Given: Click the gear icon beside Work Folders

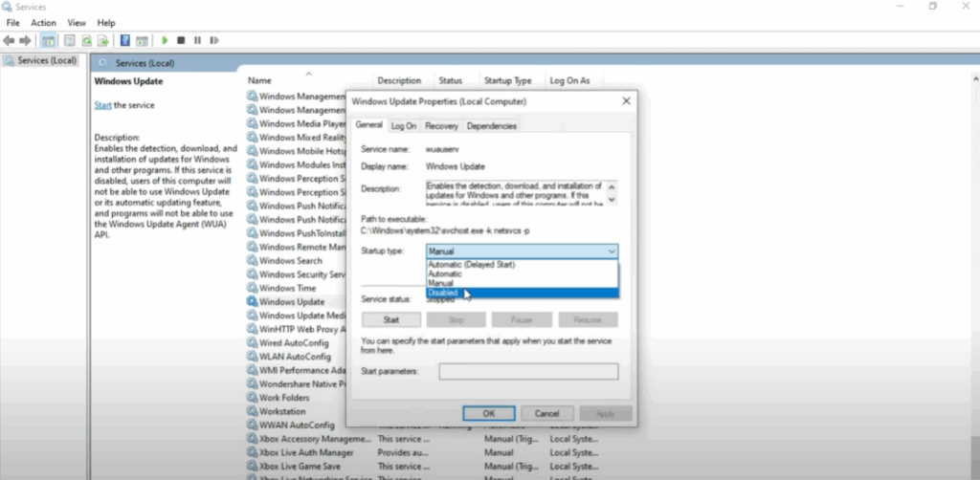Looking at the screenshot, I should point(252,398).
